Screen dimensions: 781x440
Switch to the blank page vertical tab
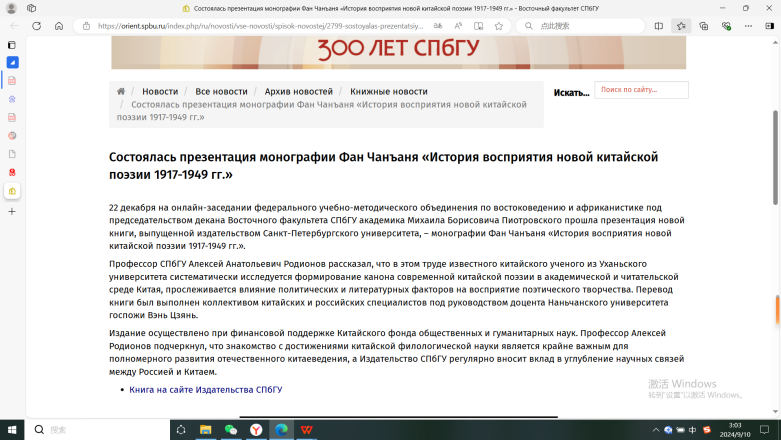[12, 154]
